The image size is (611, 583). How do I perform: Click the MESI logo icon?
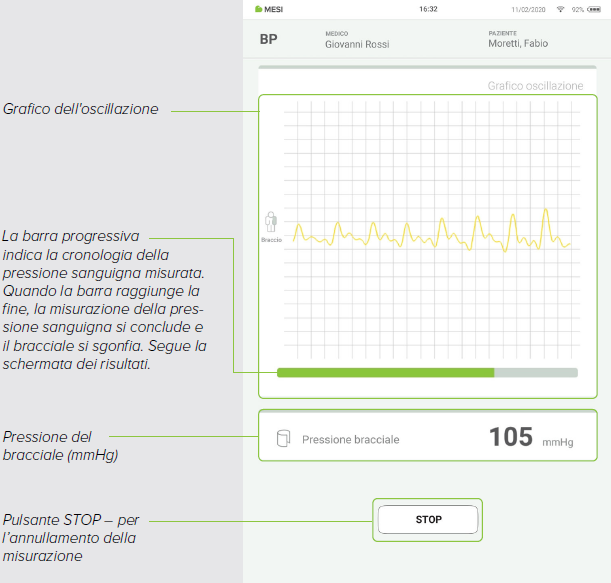pos(258,9)
